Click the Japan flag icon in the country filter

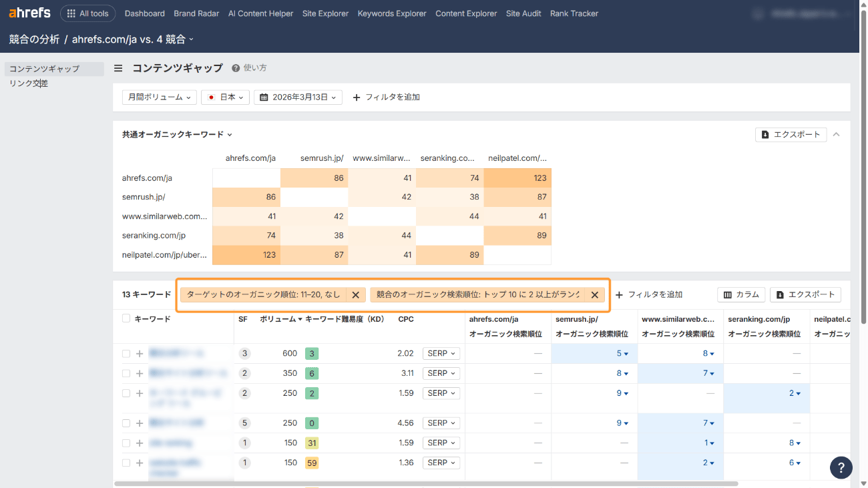[210, 96]
